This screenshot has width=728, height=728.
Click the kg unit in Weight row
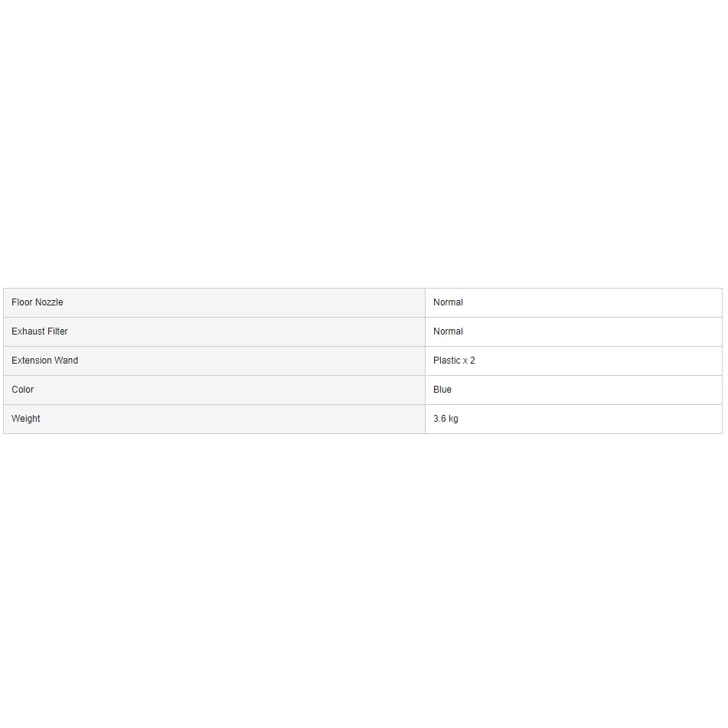pos(453,419)
